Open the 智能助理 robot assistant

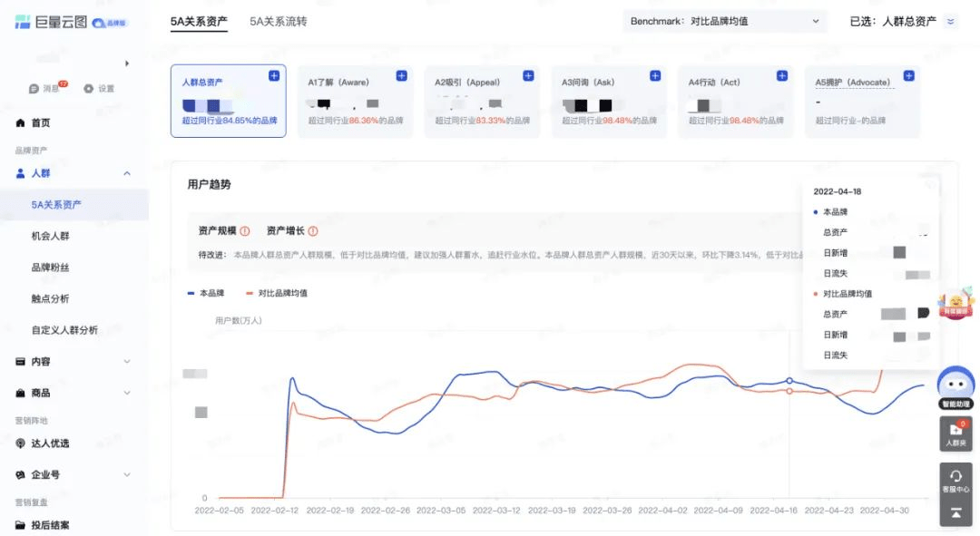click(955, 388)
